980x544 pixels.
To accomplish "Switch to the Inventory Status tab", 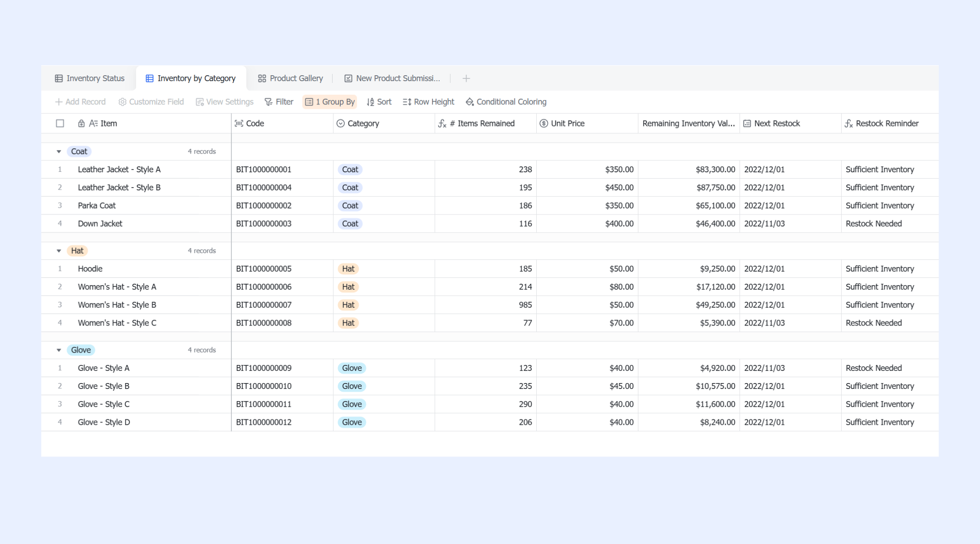I will [89, 78].
